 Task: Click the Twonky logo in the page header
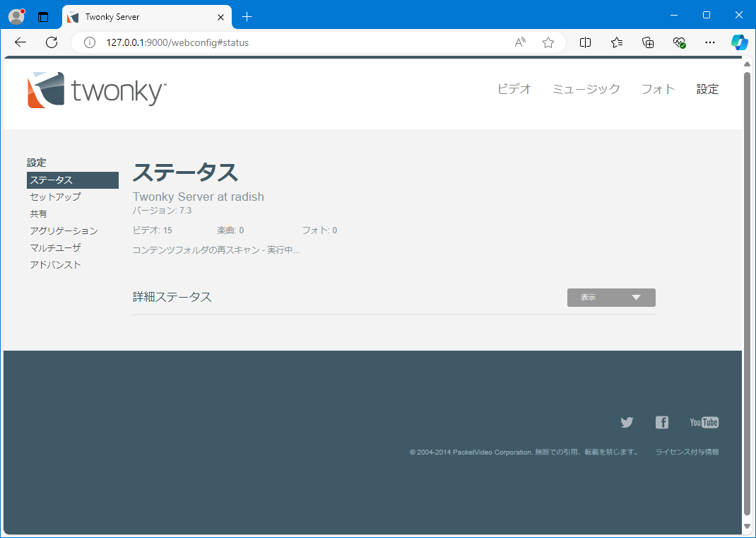click(97, 90)
